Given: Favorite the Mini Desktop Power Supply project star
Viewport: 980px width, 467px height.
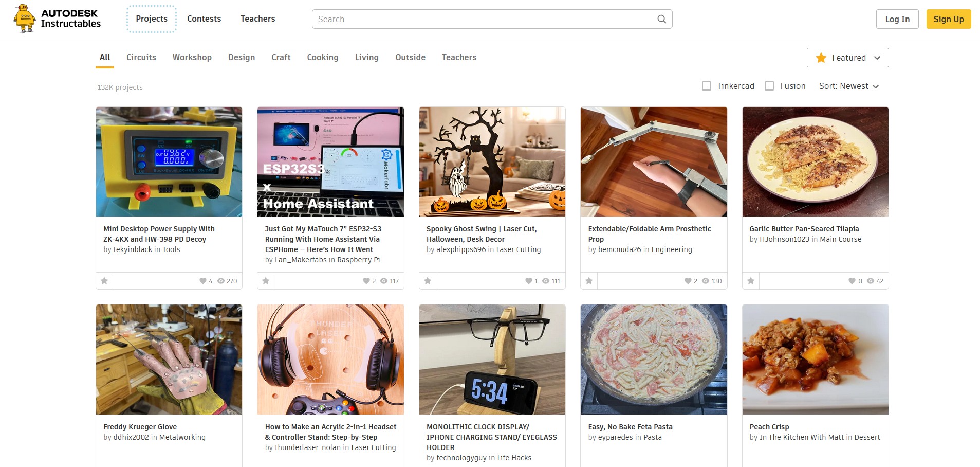Looking at the screenshot, I should point(104,281).
